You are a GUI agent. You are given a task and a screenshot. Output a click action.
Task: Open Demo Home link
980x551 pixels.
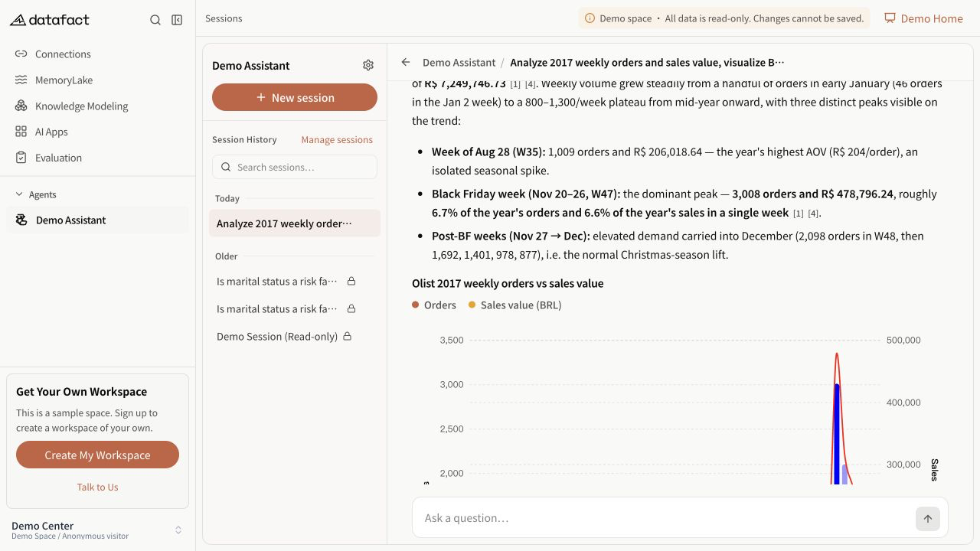(923, 18)
